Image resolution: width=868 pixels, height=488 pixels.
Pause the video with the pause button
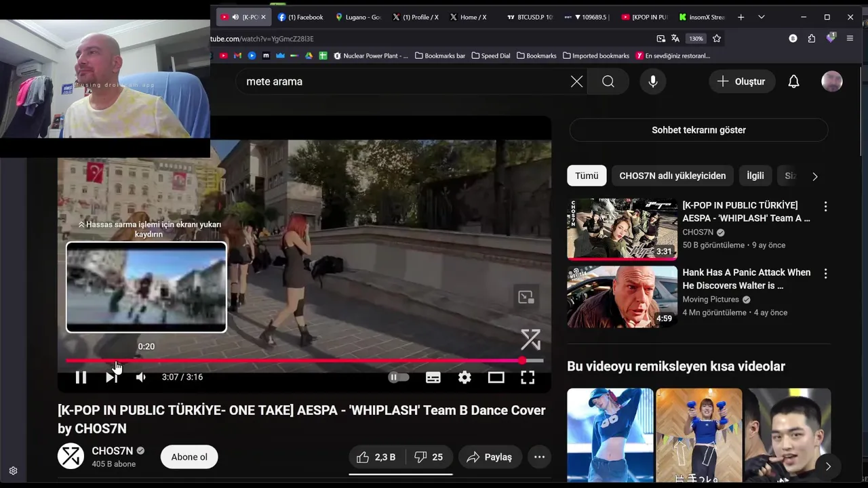tap(81, 378)
